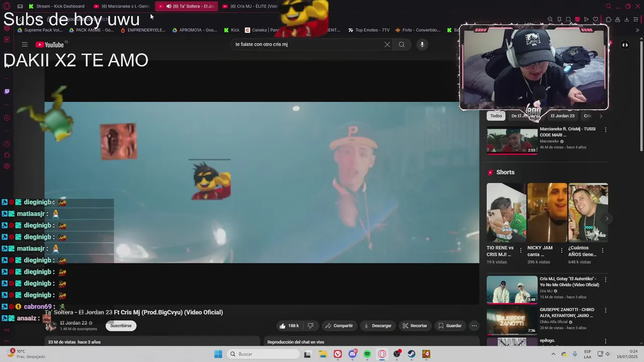Open options for the NICKY JAM short
This screenshot has width=644, height=362.
[x=561, y=250]
